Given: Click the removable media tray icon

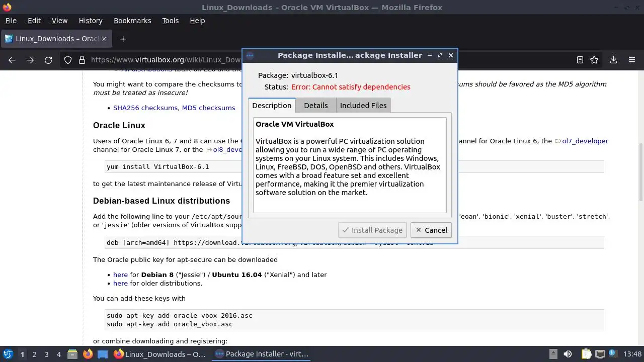Looking at the screenshot, I should click(553, 354).
